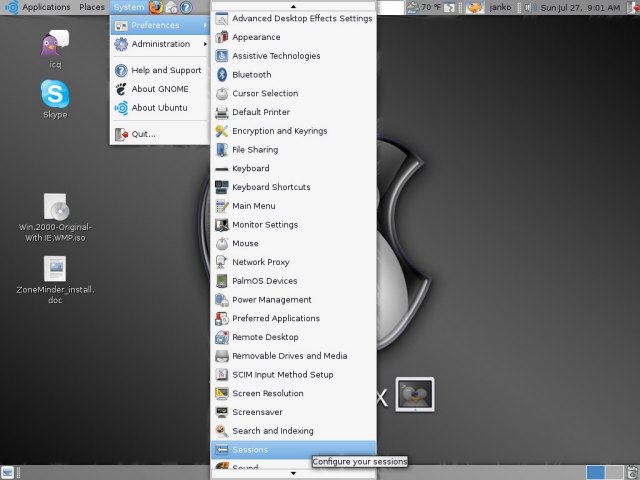Open Mouse preferences
This screenshot has height=480, width=640.
pos(293,244)
